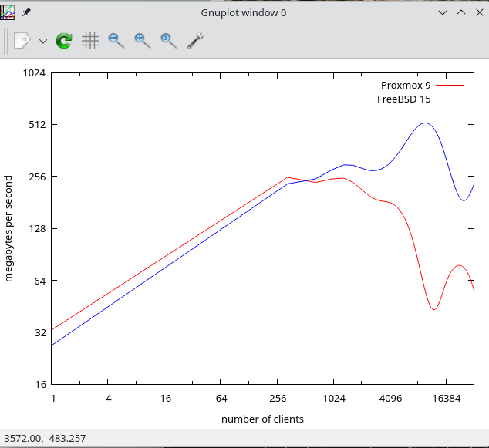Open the export/copy to clipboard icon
Viewport: 489px width, 448px height.
pos(22,41)
